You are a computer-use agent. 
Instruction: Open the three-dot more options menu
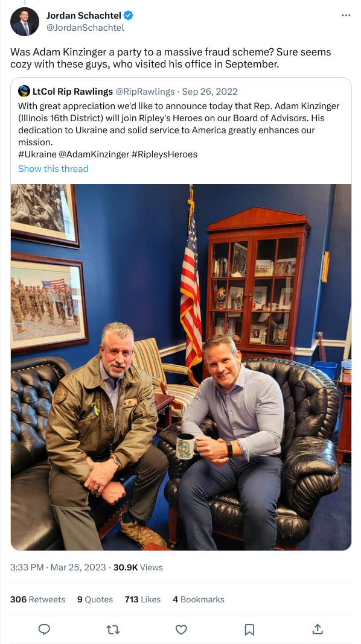tap(346, 16)
